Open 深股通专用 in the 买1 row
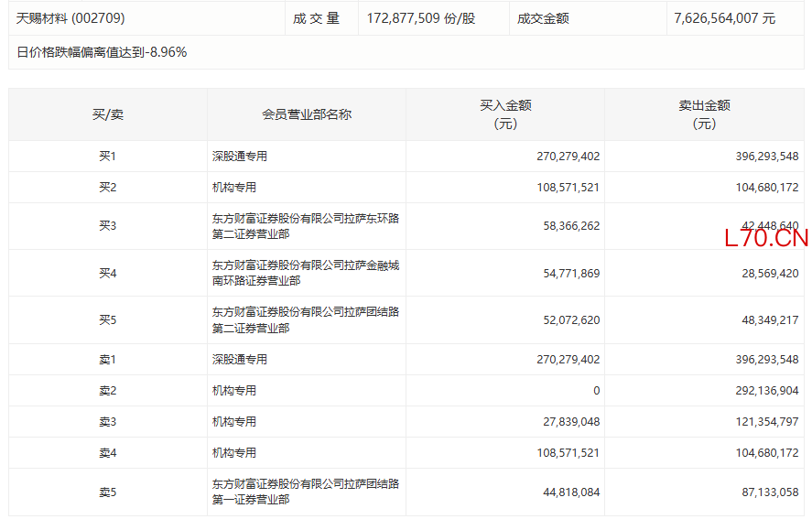The image size is (812, 530). tap(240, 157)
